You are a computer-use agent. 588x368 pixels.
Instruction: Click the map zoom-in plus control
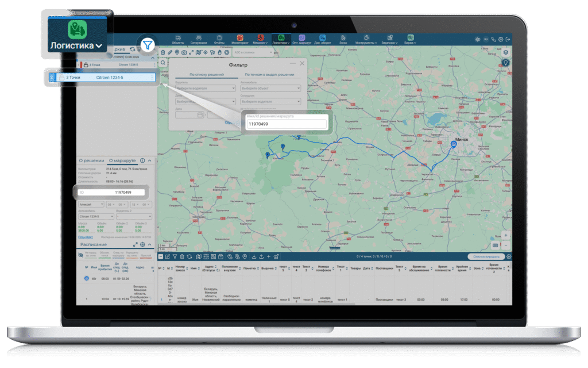[505, 235]
